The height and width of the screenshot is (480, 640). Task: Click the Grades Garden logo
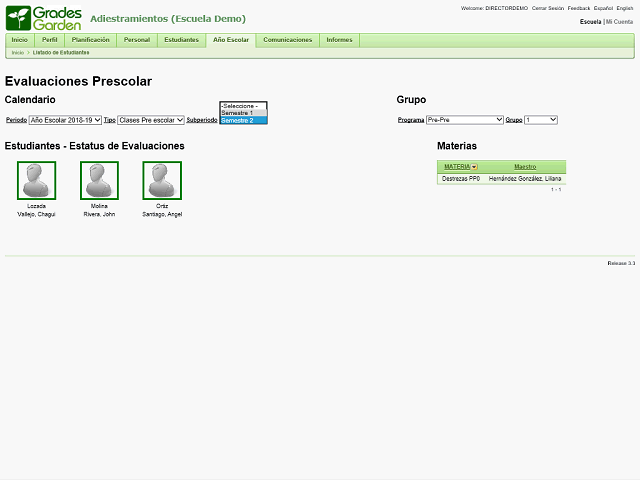[x=44, y=18]
